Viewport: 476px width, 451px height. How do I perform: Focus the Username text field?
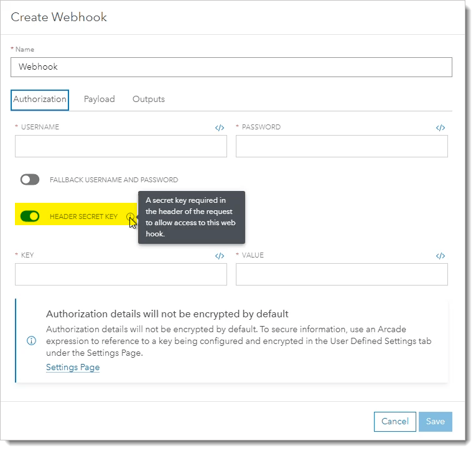(121, 146)
